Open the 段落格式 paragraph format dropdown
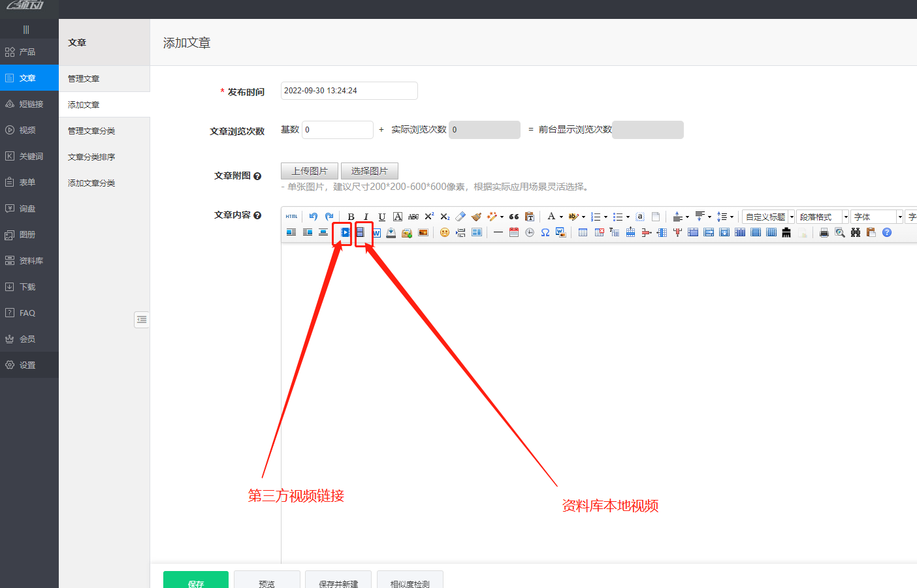The width and height of the screenshot is (917, 588). click(x=822, y=216)
